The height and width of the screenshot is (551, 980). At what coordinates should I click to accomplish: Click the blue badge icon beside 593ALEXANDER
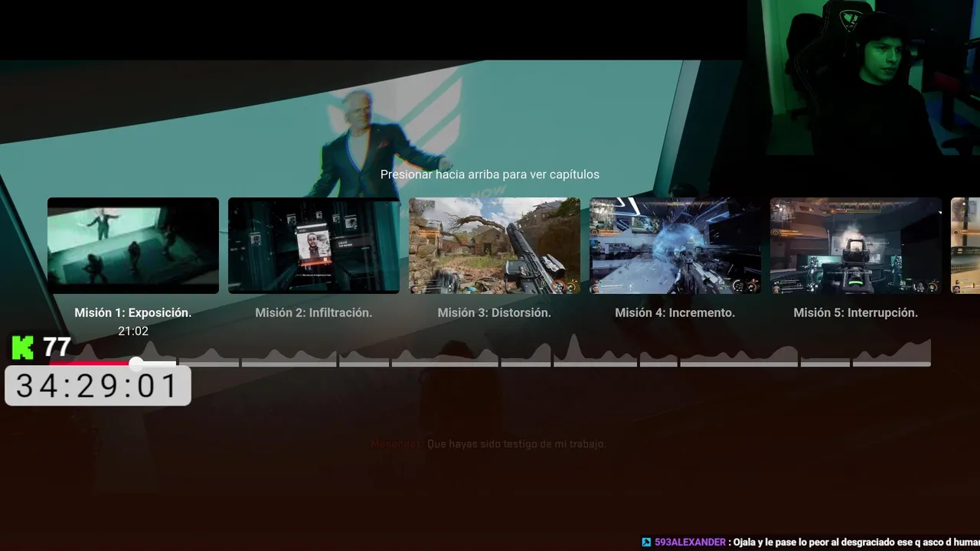point(646,542)
